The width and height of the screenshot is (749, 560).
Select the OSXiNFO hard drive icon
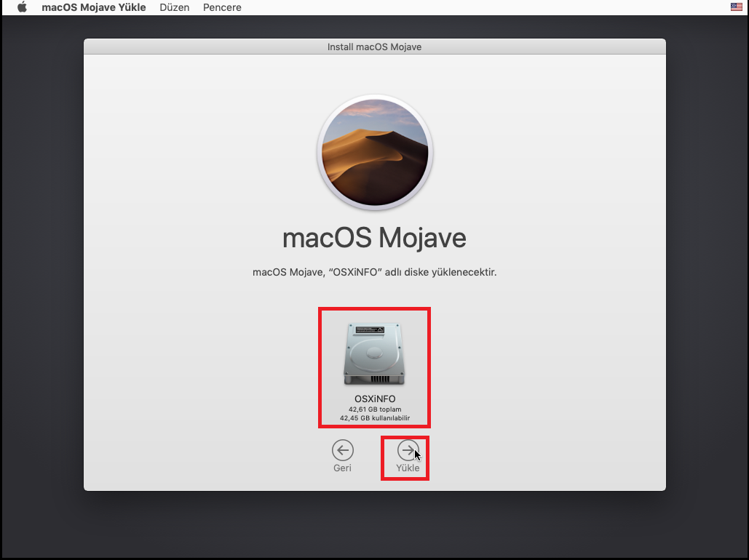coord(374,354)
